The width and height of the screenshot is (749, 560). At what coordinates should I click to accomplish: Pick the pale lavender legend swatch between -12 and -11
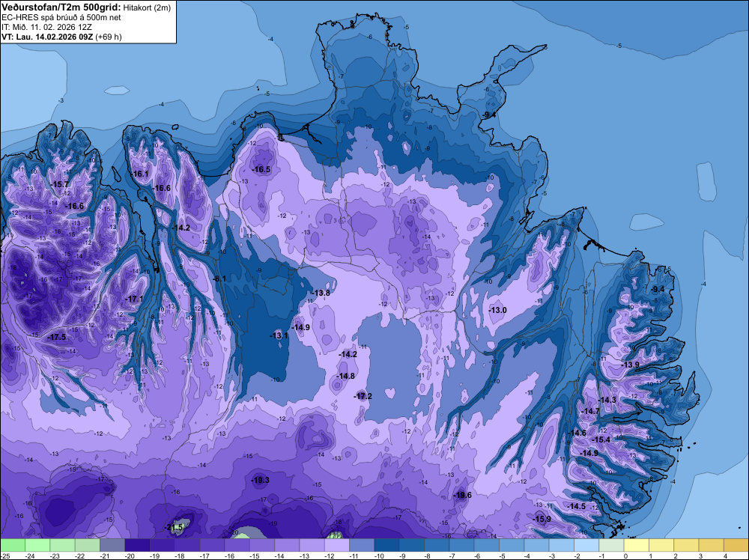pos(337,545)
